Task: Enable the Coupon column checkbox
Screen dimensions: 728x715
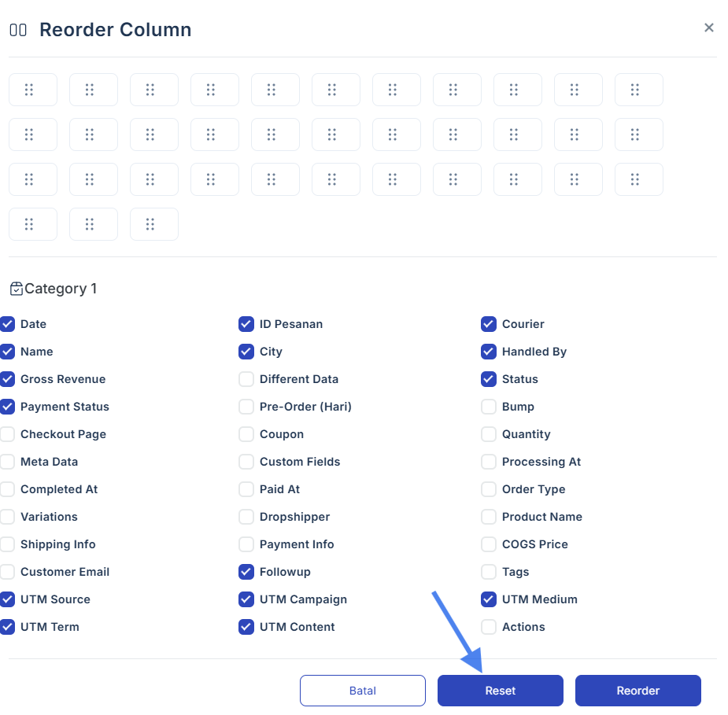Action: [246, 434]
